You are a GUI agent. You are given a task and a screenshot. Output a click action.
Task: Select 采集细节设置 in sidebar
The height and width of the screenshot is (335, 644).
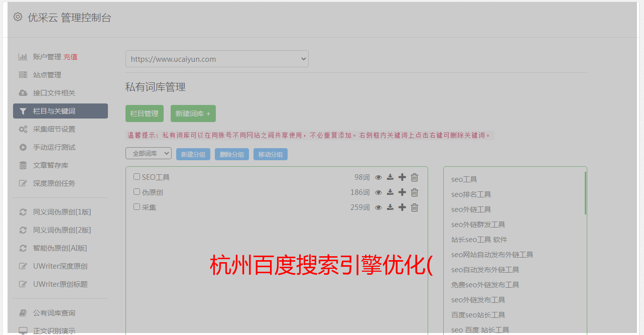(x=54, y=129)
